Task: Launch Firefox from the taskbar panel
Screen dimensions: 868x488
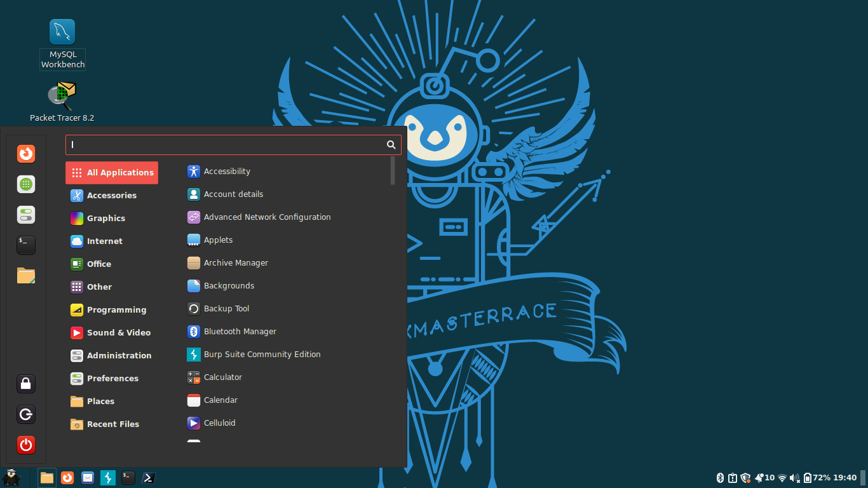Action: [x=67, y=478]
